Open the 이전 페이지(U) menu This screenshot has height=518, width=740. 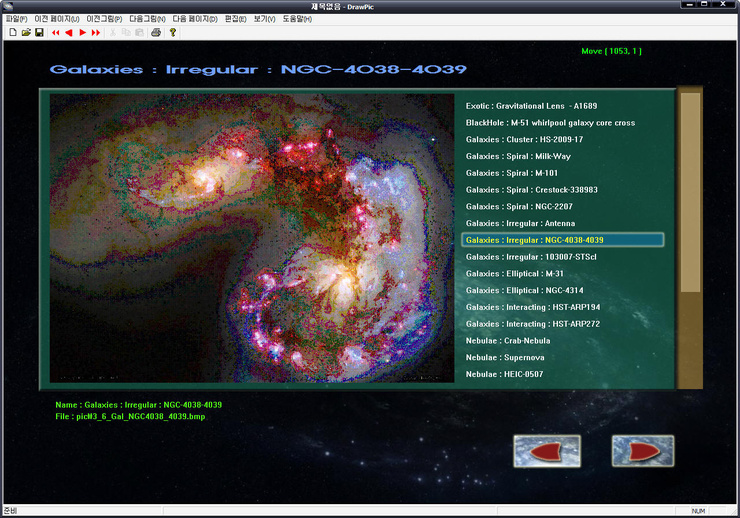tap(57, 19)
